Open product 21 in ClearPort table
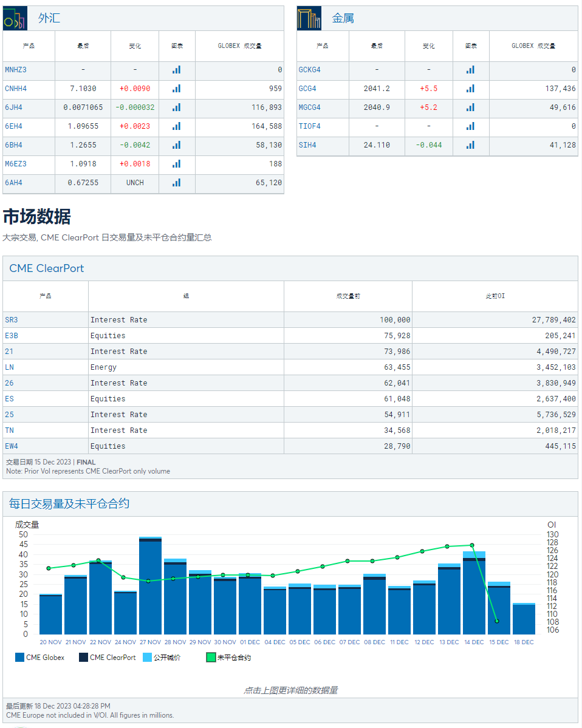Viewport: 582px width, 728px height. [9, 352]
